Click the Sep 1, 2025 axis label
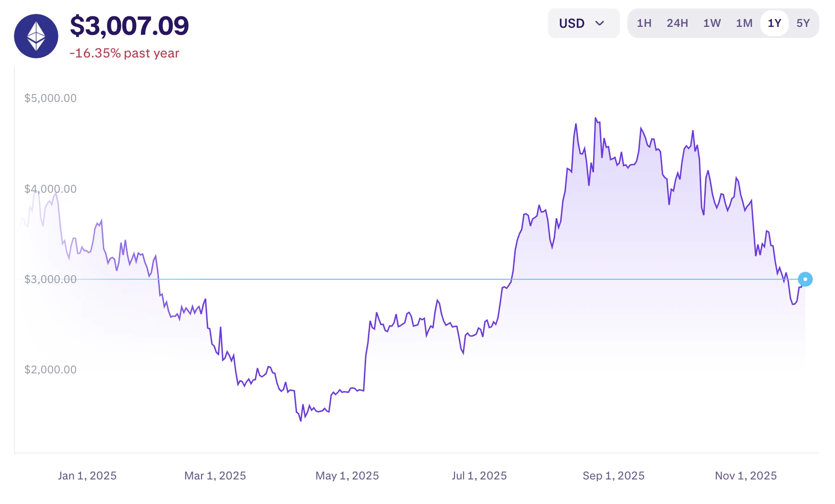This screenshot has width=835, height=504. point(613,475)
